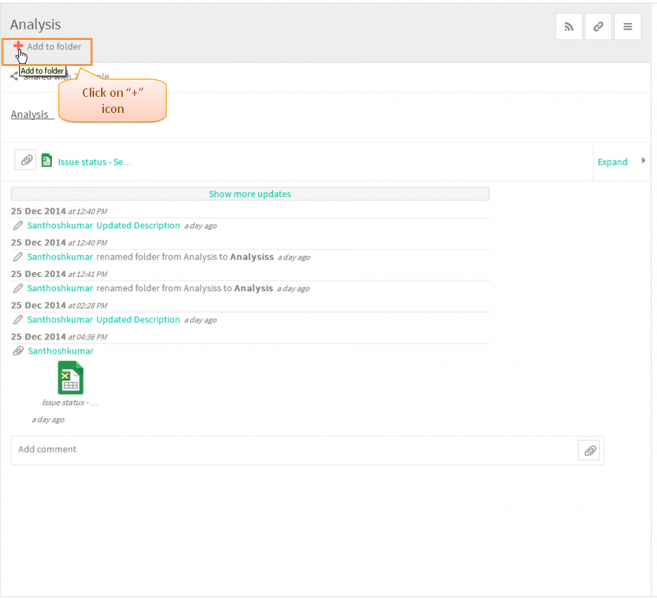
Task: Open the underlined Analysis description link
Action: [x=30, y=114]
